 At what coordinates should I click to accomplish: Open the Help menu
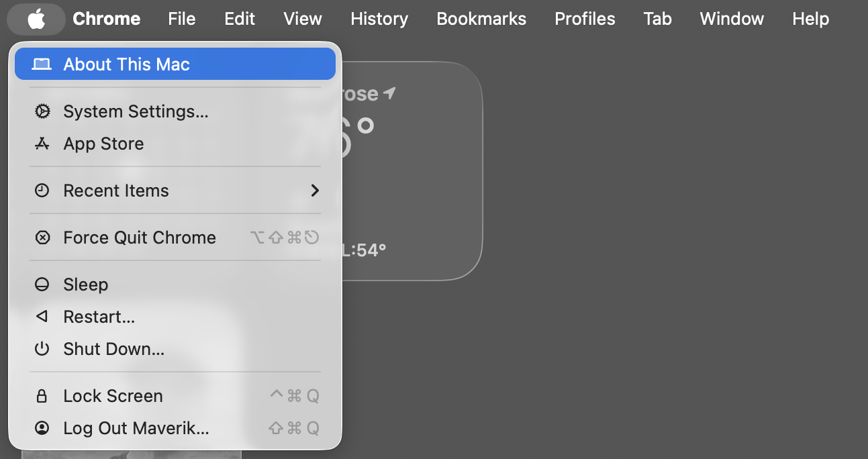click(810, 19)
